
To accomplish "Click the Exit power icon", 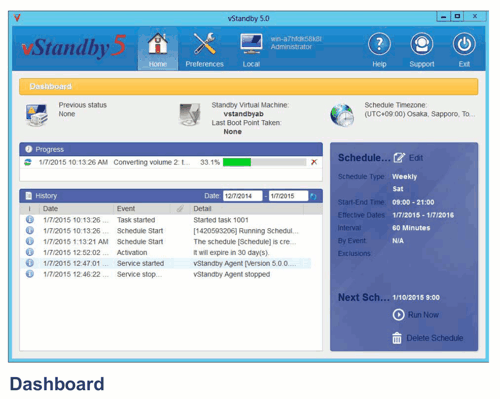I will [464, 44].
